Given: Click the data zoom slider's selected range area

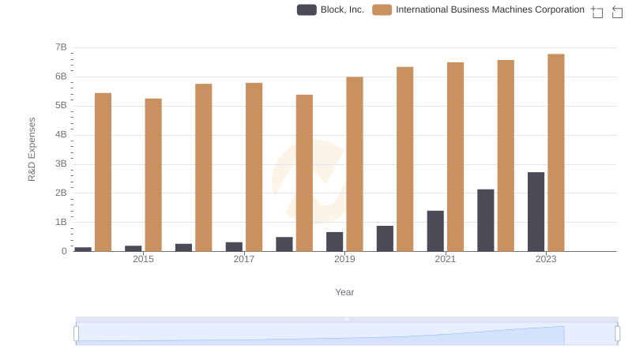Looking at the screenshot, I should pos(347,334).
